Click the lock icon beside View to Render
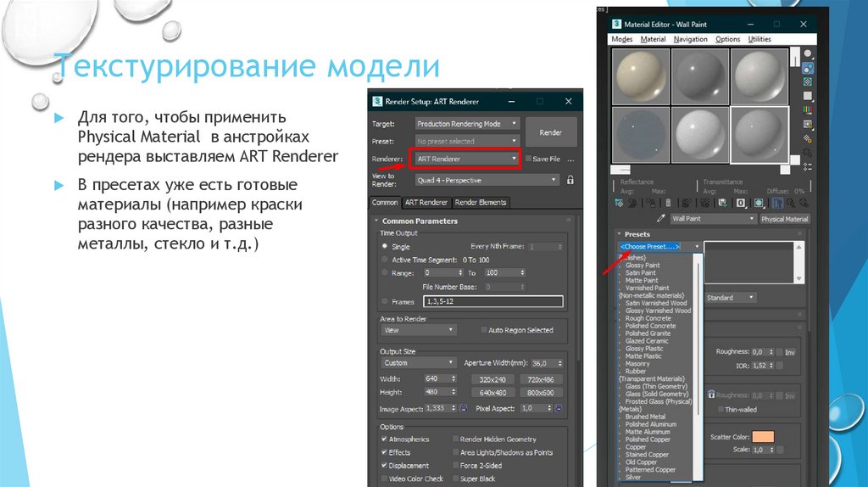868x487 pixels. (570, 180)
